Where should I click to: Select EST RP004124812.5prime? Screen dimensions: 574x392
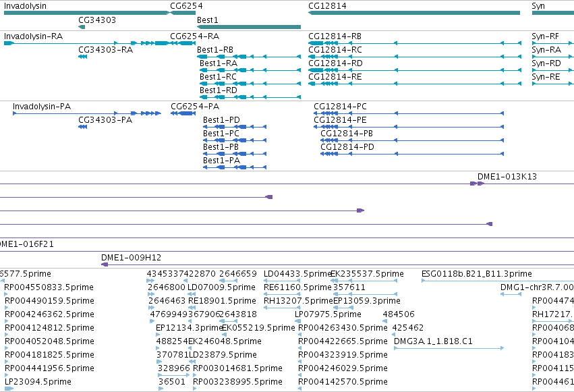point(6,335)
